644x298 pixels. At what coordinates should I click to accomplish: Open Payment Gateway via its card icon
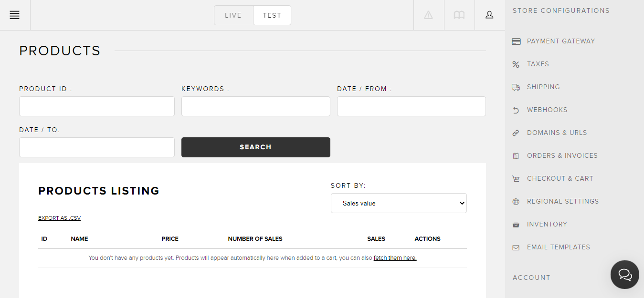coord(516,41)
